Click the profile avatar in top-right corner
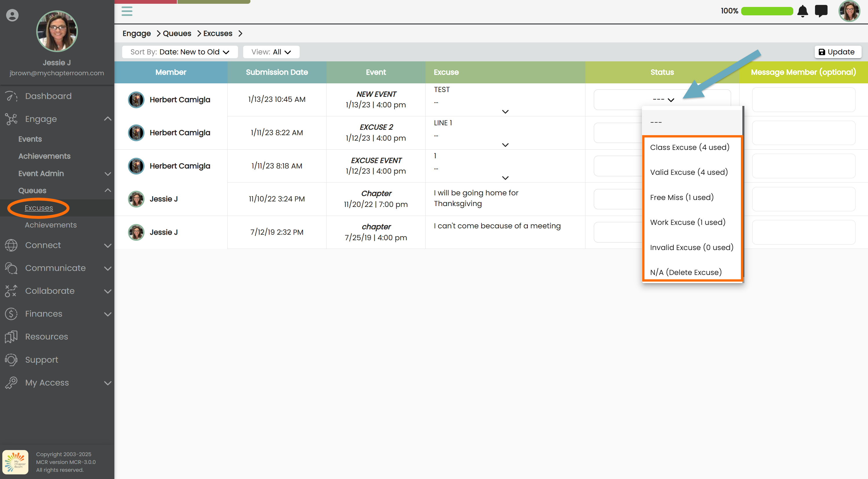Viewport: 868px width, 479px height. [849, 11]
